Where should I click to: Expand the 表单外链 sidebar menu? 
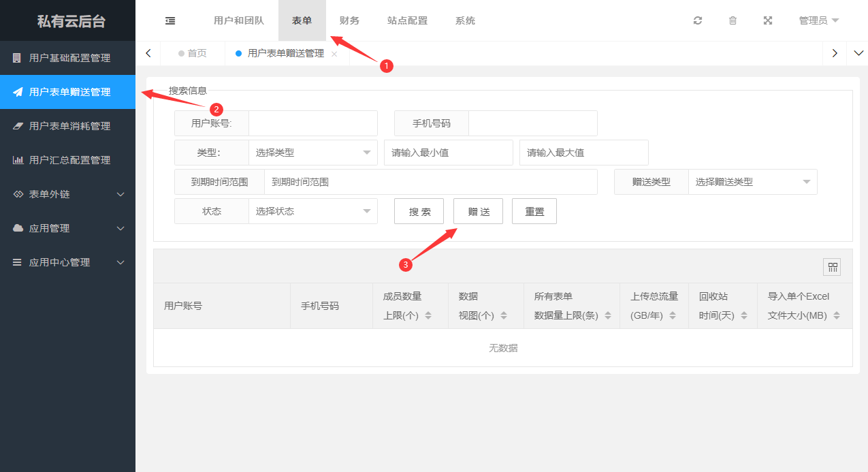68,194
